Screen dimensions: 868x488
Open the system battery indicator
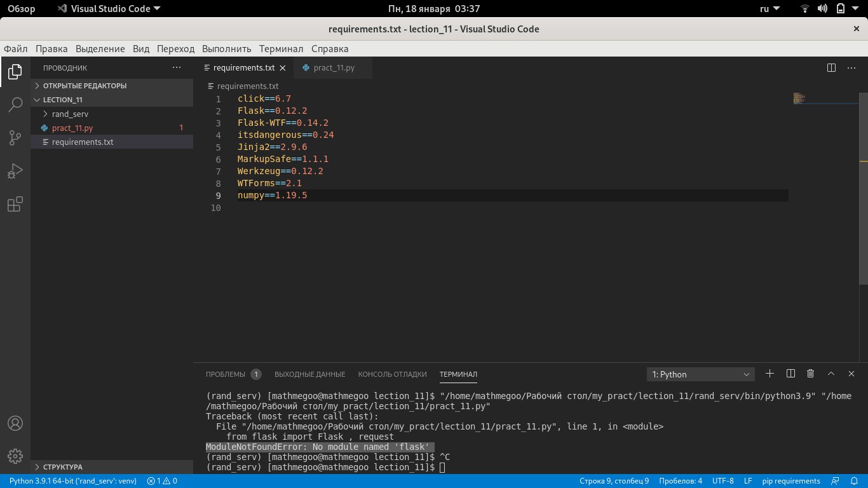[x=841, y=9]
